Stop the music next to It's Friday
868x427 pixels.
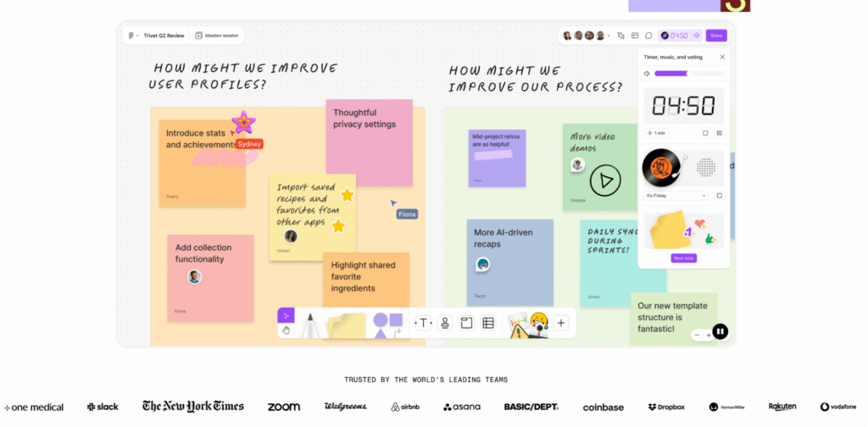point(720,196)
